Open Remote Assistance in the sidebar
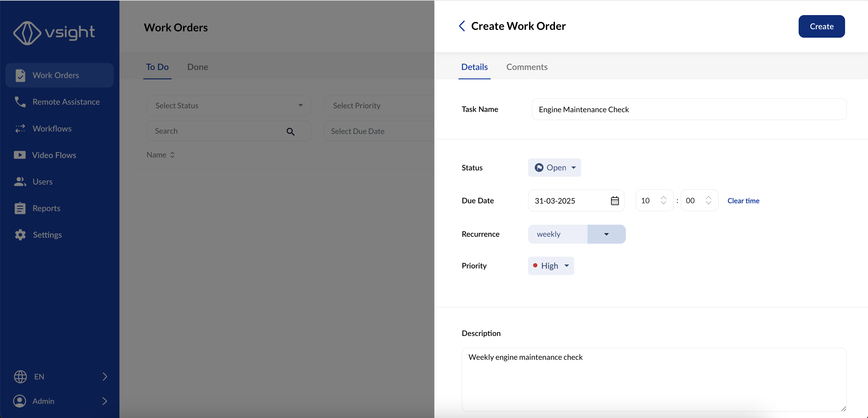Screen dimensions: 868x418 pyautogui.click(x=60, y=102)
